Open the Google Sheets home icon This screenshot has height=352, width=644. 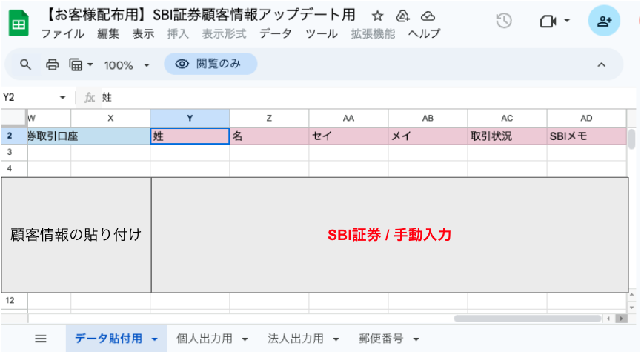point(19,23)
